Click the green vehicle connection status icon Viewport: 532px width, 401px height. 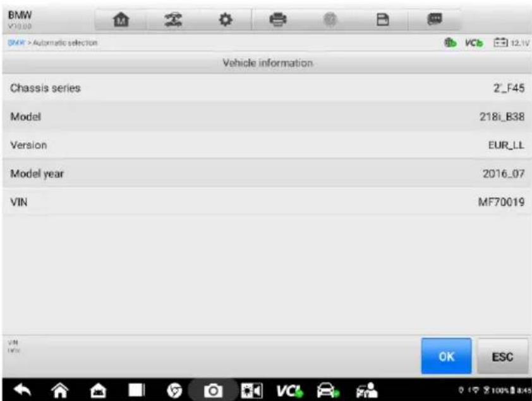450,43
